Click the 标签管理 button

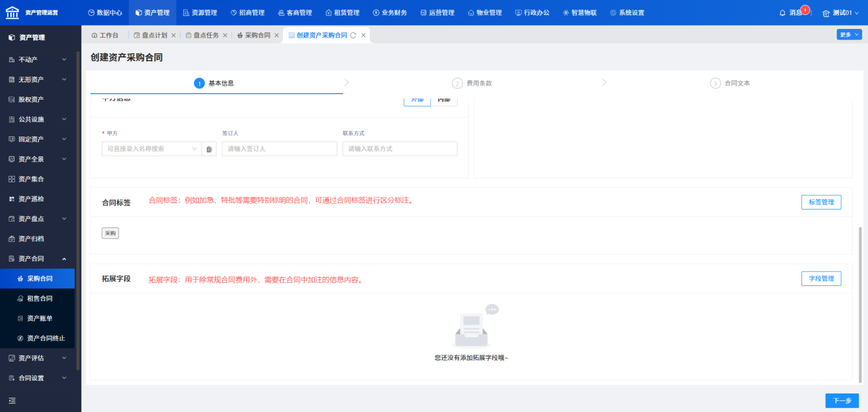coord(821,202)
